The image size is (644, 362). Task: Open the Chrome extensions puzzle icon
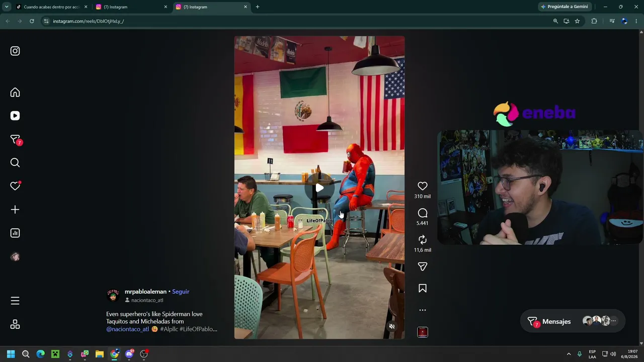(594, 21)
